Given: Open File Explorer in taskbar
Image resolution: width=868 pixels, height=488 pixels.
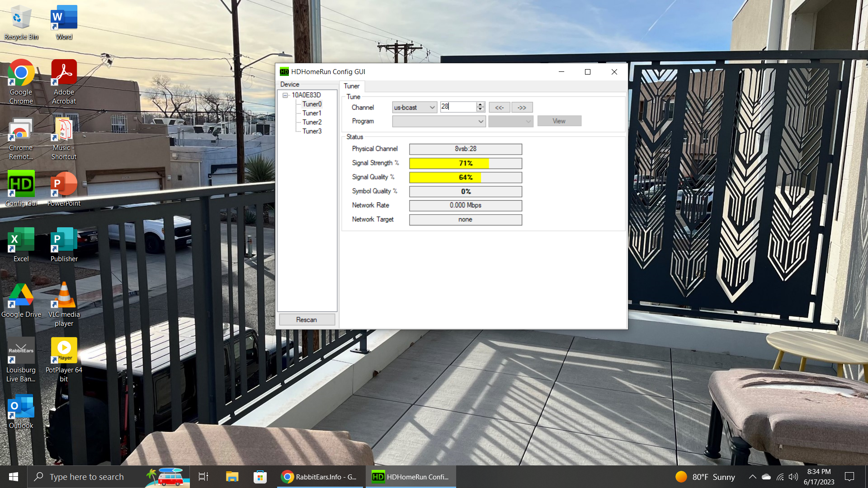Looking at the screenshot, I should 232,477.
